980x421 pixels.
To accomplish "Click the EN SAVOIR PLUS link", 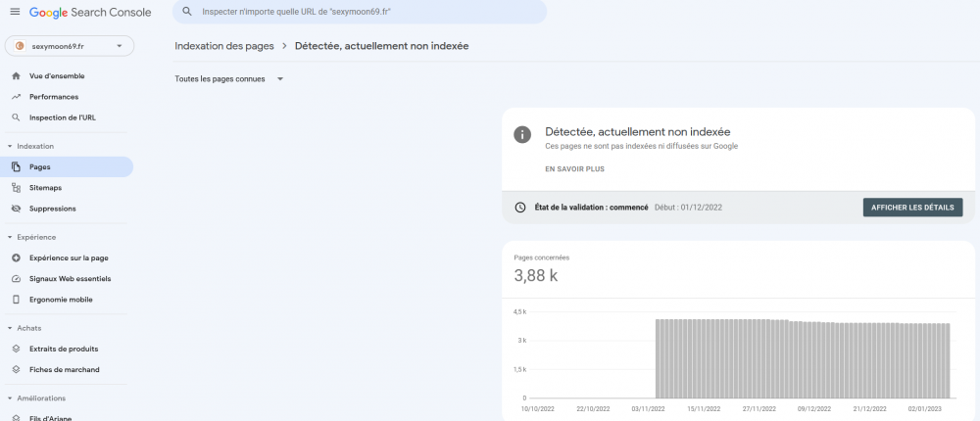I will tap(575, 169).
